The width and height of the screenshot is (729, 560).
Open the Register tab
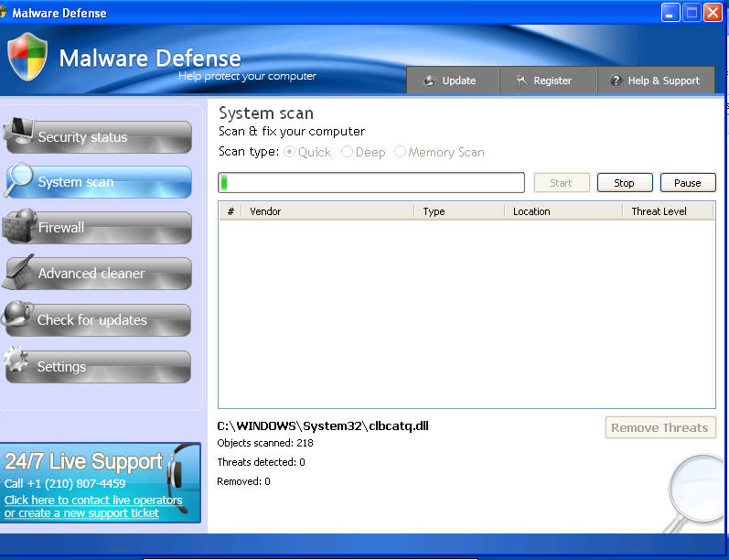[548, 80]
